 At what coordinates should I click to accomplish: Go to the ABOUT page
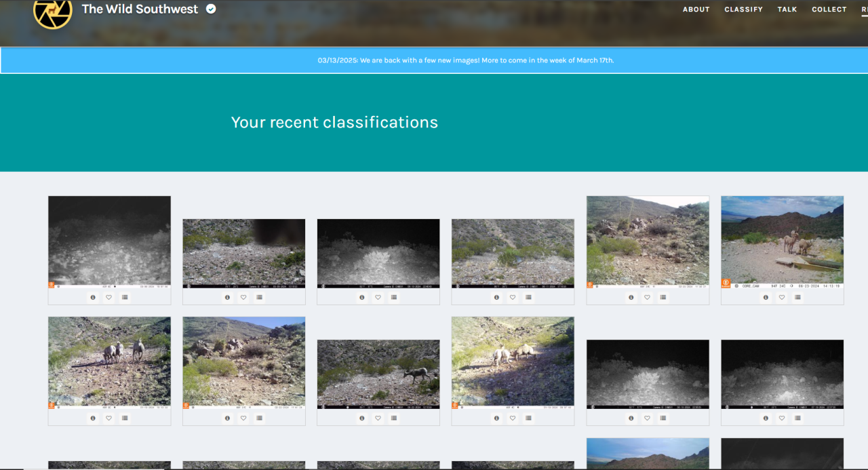696,9
